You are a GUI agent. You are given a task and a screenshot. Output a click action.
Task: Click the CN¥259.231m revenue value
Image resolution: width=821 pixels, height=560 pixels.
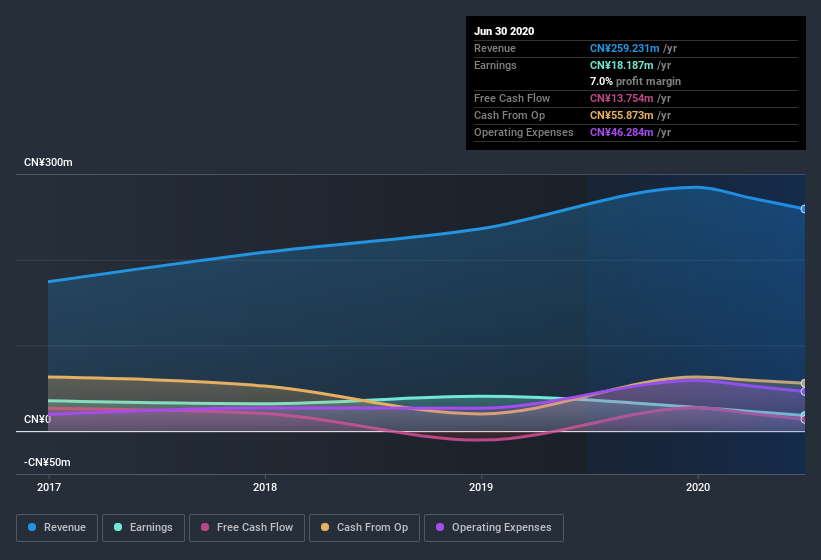625,48
